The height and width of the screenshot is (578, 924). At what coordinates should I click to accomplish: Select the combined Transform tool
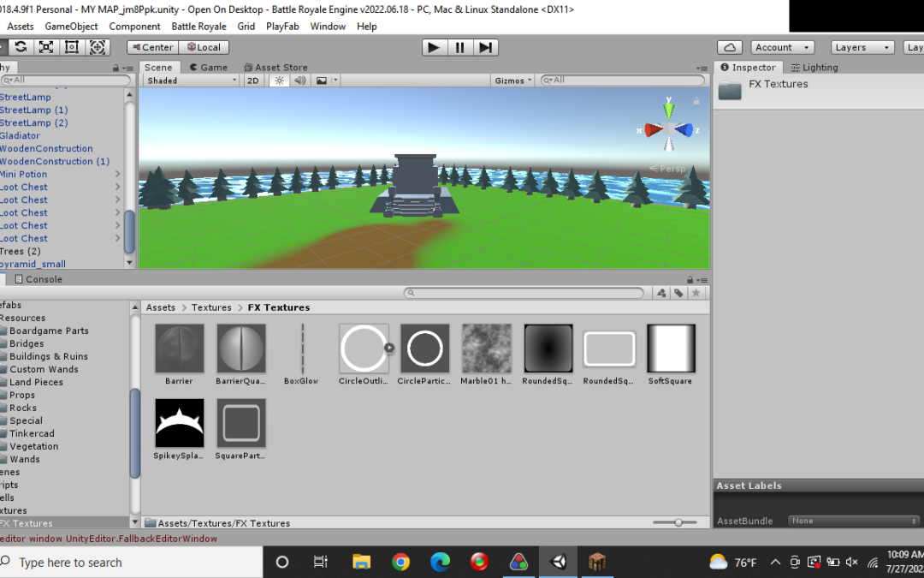(98, 47)
